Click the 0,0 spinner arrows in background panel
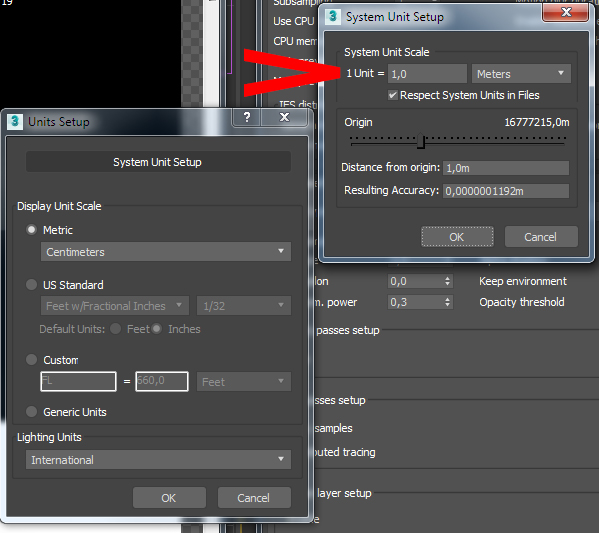 click(x=448, y=281)
